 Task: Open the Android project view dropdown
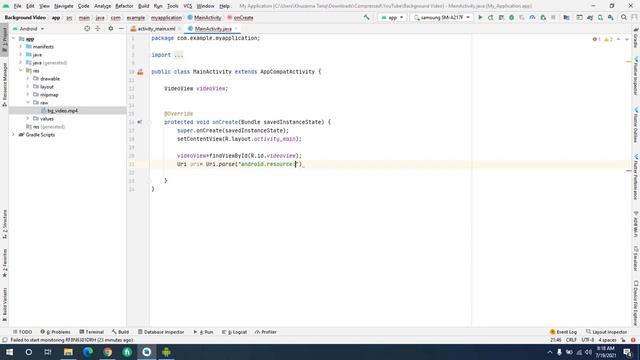click(29, 29)
